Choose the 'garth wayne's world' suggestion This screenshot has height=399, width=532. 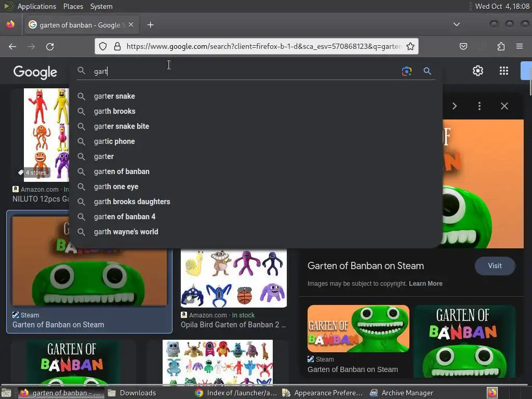(256, 232)
